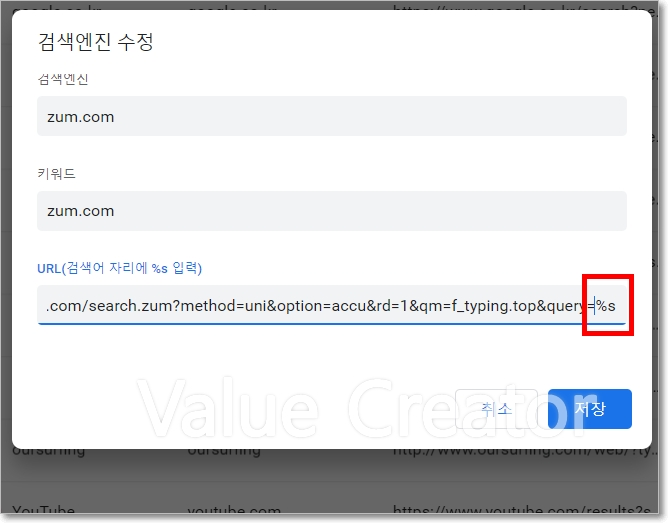The image size is (668, 523).
Task: Click the search engine name field zum.com
Action: 331,116
